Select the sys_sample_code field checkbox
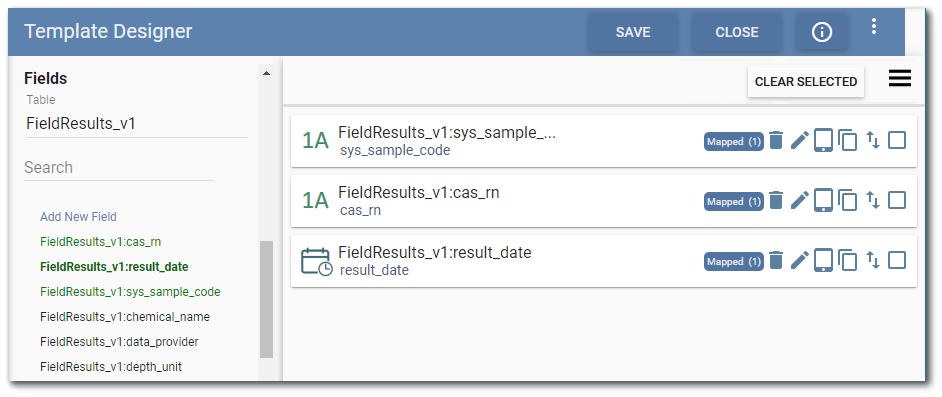Image resolution: width=942 pixels, height=397 pixels. click(x=897, y=141)
